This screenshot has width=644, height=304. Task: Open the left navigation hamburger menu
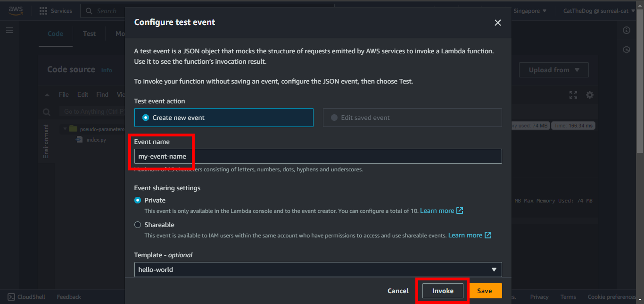coord(9,30)
